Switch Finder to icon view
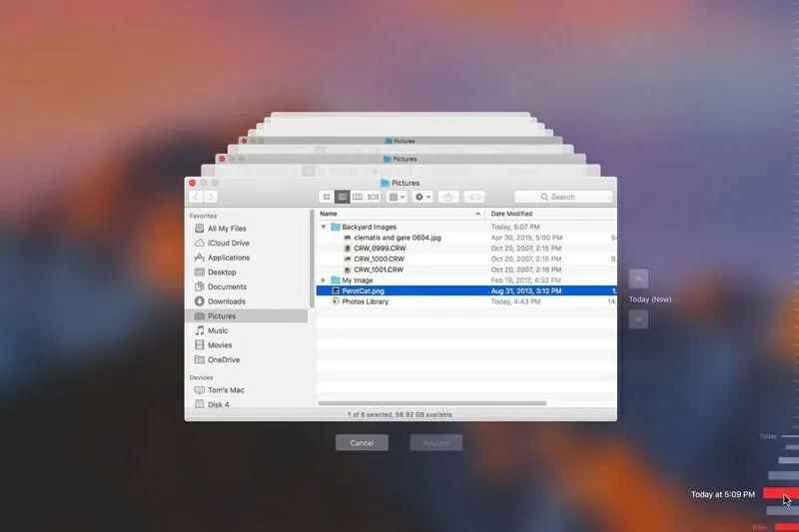Viewport: 799px width, 532px height. pos(327,197)
